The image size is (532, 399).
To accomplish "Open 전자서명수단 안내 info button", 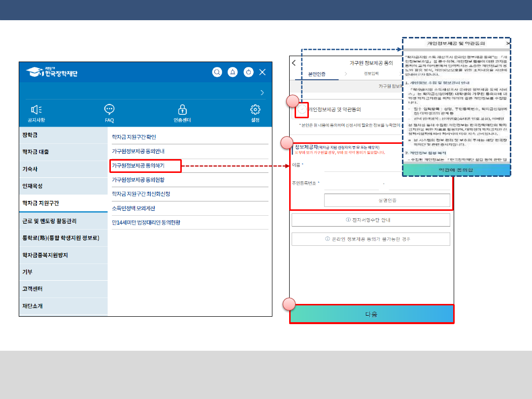I will (370, 220).
